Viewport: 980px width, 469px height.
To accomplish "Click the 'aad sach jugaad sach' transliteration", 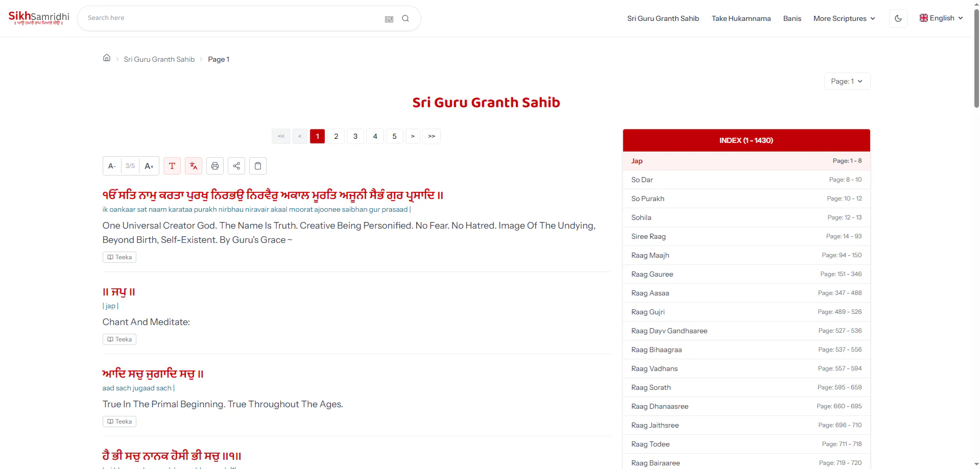I will coord(138,388).
